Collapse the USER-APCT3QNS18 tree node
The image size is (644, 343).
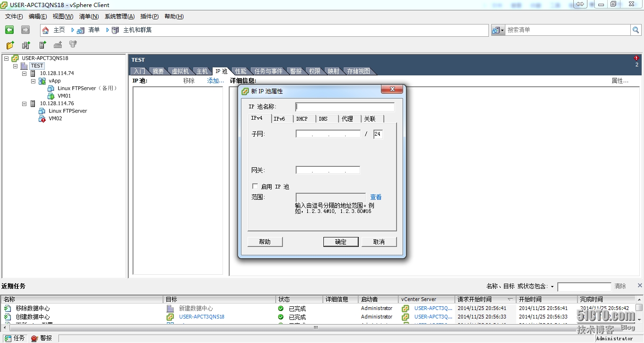pyautogui.click(x=6, y=58)
